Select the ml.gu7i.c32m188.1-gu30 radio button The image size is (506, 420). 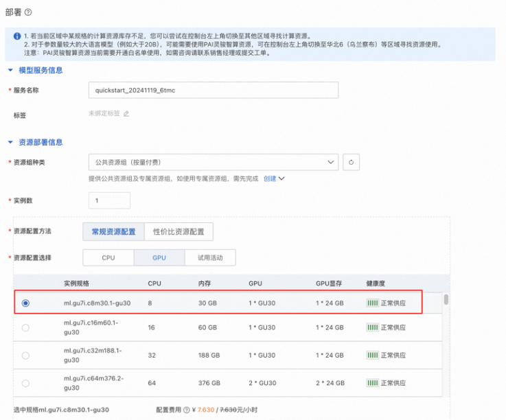click(25, 355)
